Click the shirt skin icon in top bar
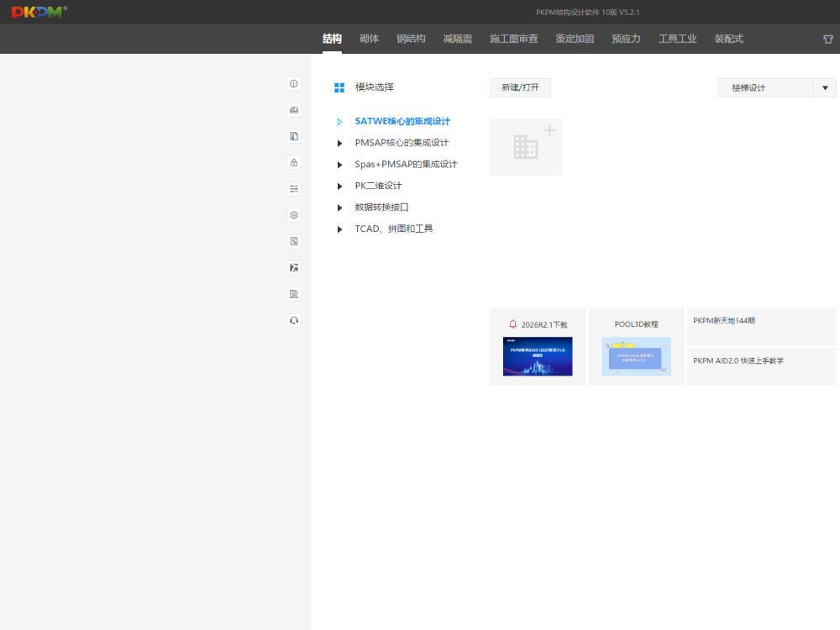Screen dimensions: 840x630 [x=827, y=39]
